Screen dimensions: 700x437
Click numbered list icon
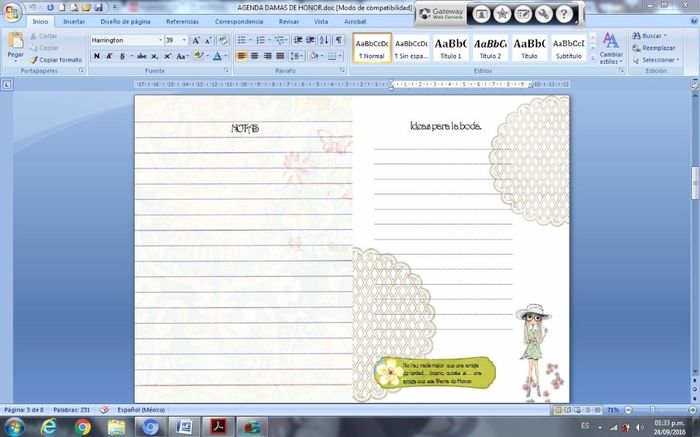261,41
